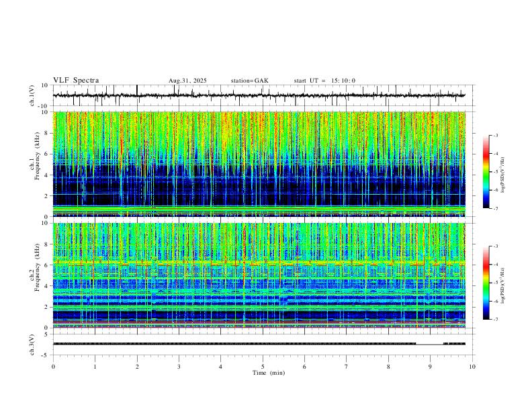Click the '-5' tick of ch.3 axis
This screenshot has width=532, height=411.
pyautogui.click(x=46, y=355)
